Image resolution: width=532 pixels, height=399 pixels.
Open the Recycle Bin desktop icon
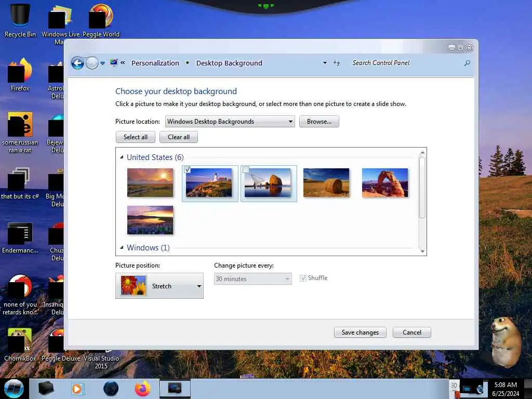pyautogui.click(x=20, y=20)
